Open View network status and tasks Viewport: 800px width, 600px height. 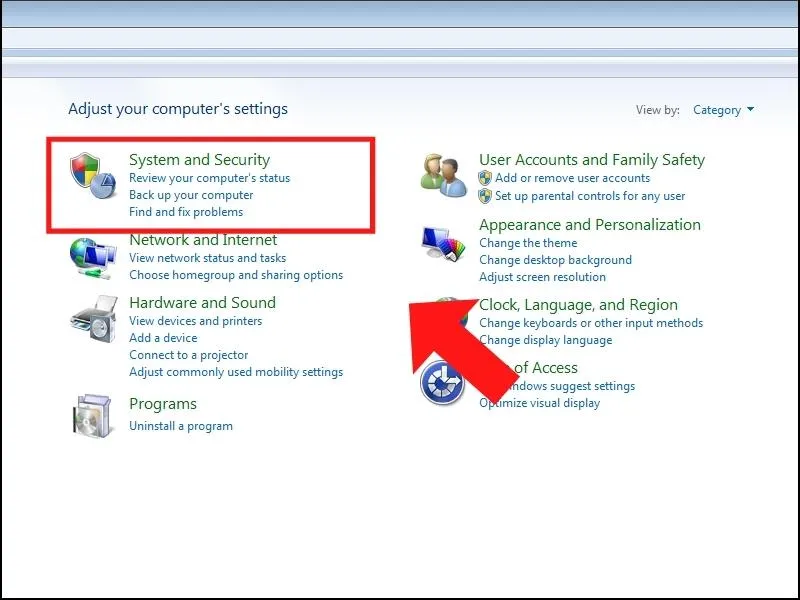click(207, 258)
